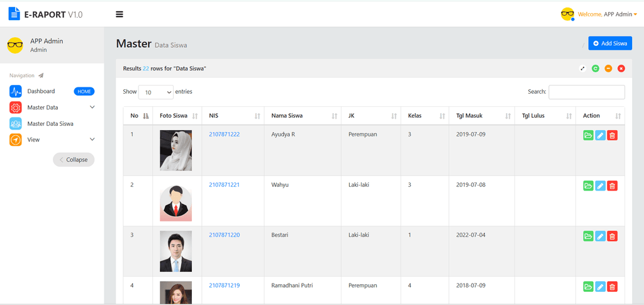Edit Ramadhani Putri with pencil icon
This screenshot has height=305, width=644.
pos(601,287)
